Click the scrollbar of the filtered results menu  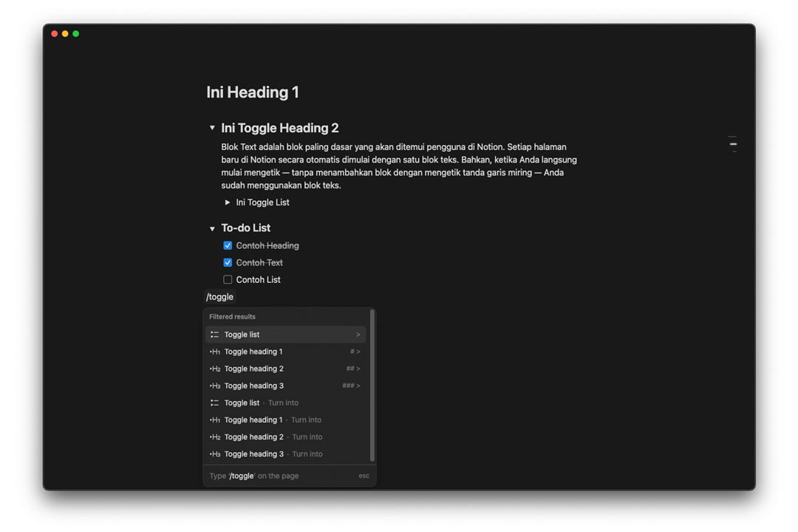372,386
